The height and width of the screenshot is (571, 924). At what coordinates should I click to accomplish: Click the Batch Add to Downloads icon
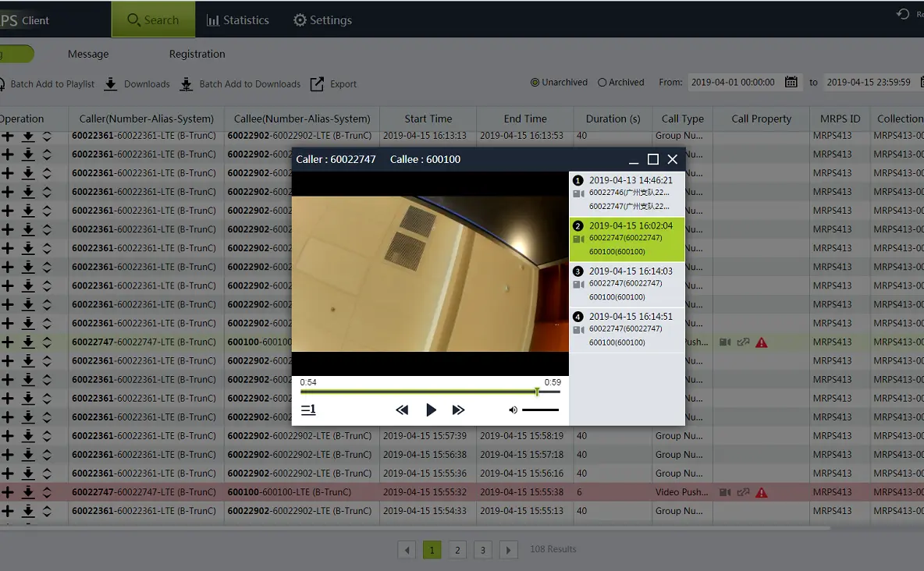186,84
